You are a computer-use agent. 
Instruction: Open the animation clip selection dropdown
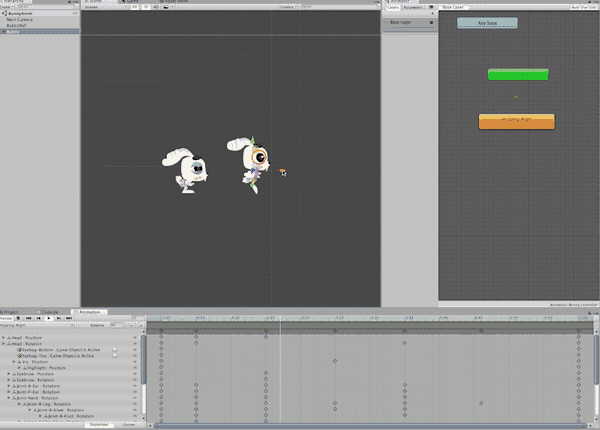tap(37, 325)
